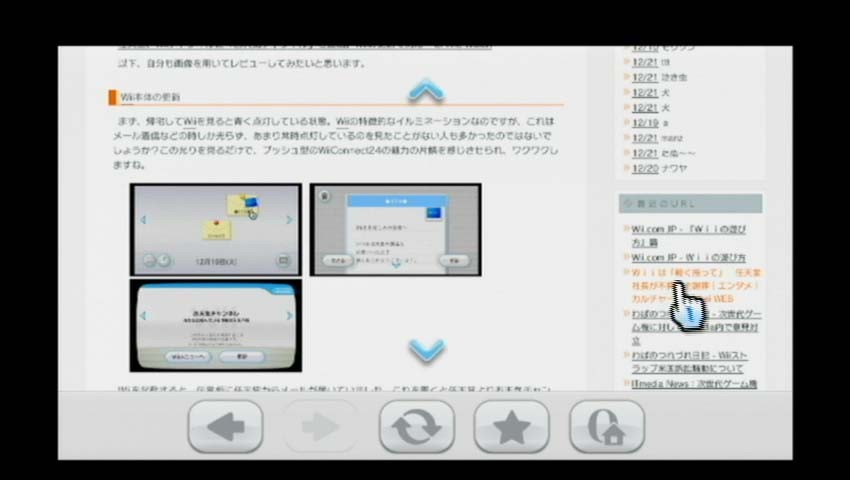Open the 'ITmedia News: 次世代ゲーム機' link
Image resolution: width=850 pixels, height=480 pixels.
click(694, 384)
